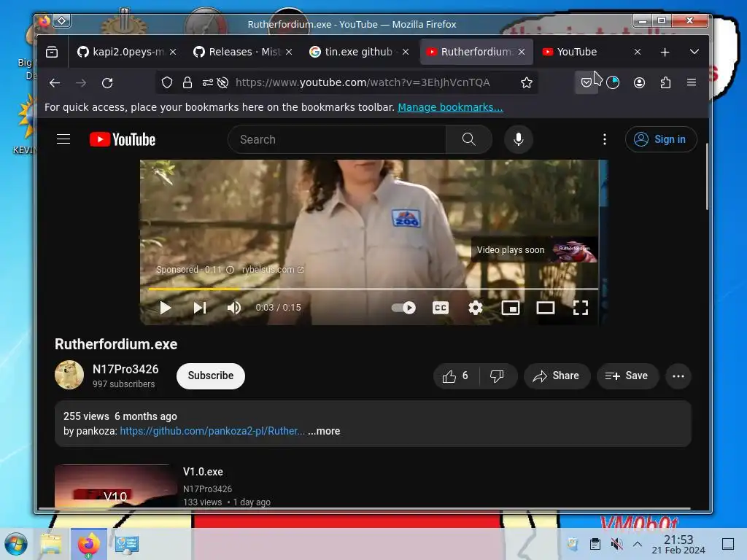Click the Sign in button
The image size is (747, 560).
pyautogui.click(x=661, y=139)
